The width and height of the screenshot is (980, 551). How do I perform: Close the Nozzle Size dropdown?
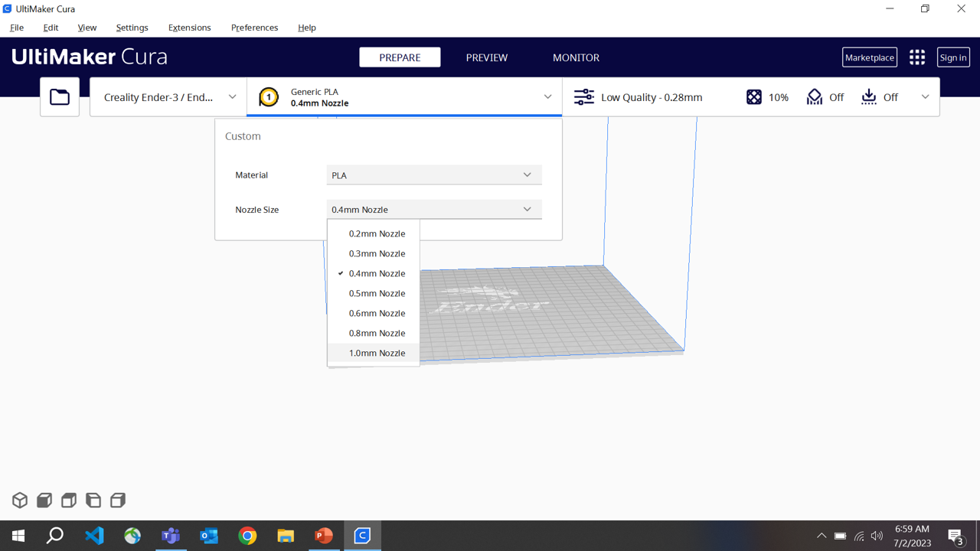434,210
